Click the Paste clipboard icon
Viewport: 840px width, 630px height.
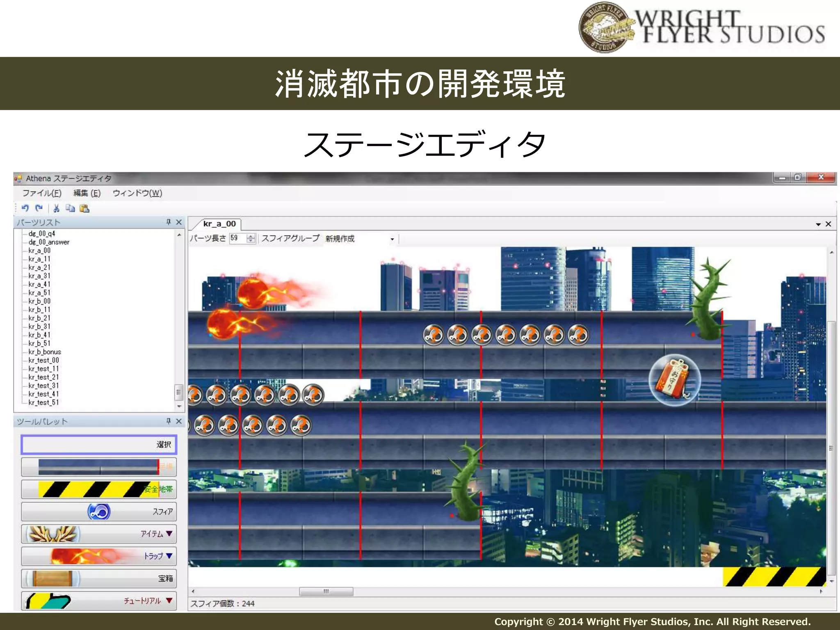click(x=84, y=208)
